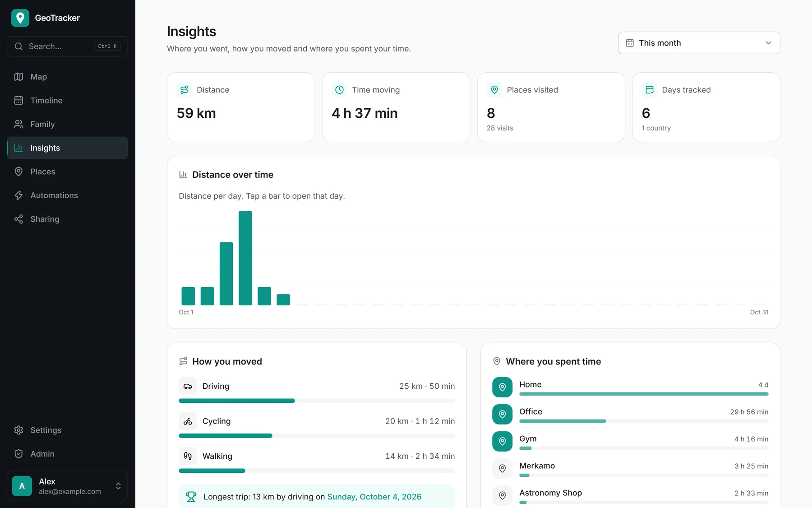
Task: Click the Days tracked calendar icon
Action: [x=650, y=90]
